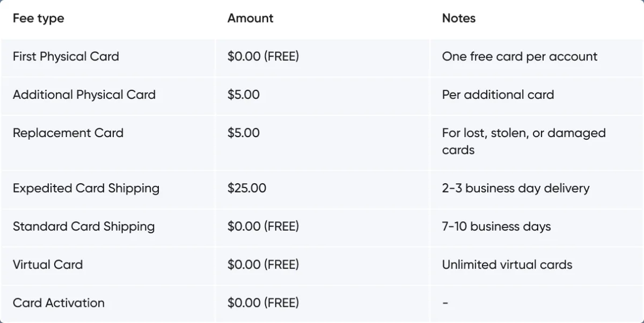
Task: Select the 'Per additional card' note
Action: [498, 95]
